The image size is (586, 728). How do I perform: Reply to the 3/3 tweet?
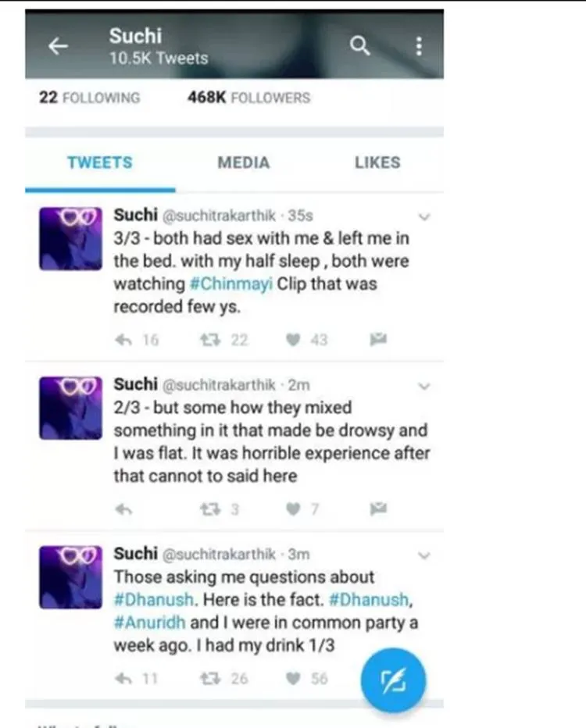click(x=123, y=340)
